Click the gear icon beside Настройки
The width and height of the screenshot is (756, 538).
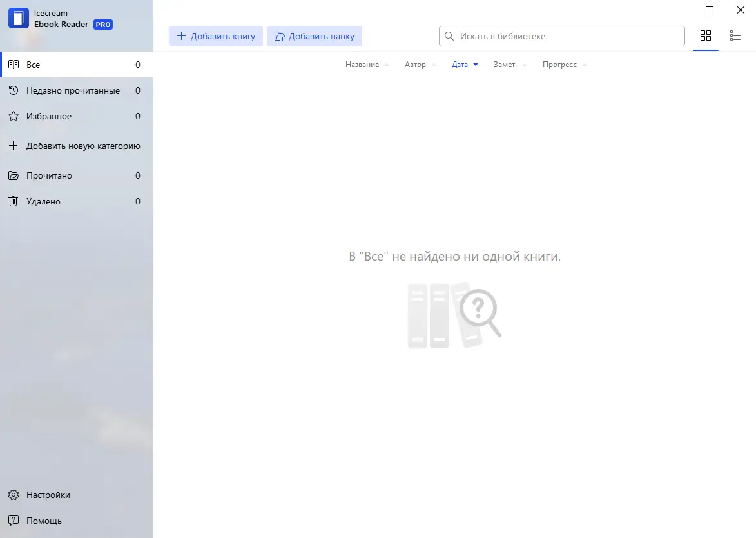point(14,495)
